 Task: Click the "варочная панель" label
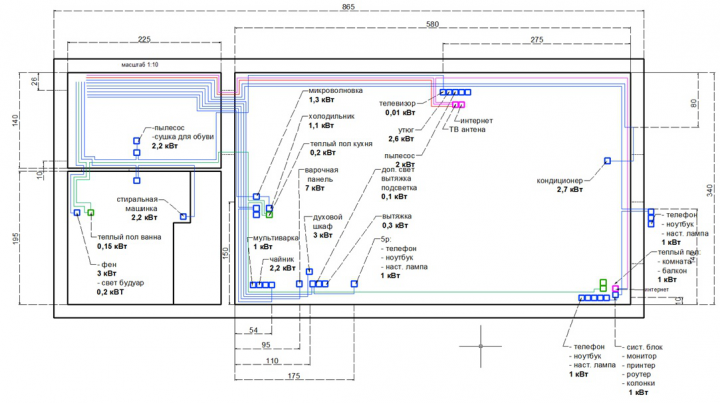pyautogui.click(x=321, y=174)
